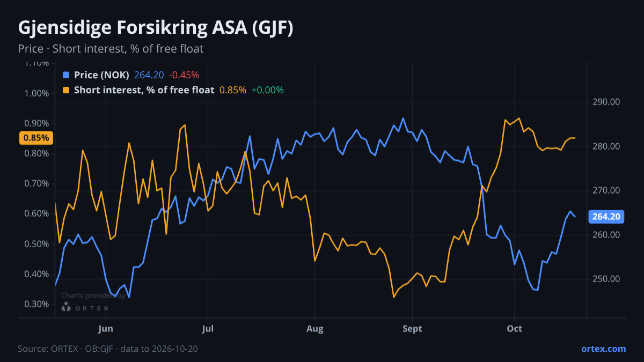This screenshot has height=362, width=644.
Task: Click the 250.00 right axis label
Action: pyautogui.click(x=606, y=279)
